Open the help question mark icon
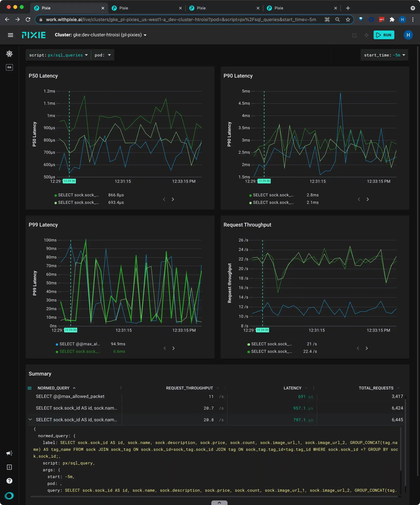Image resolution: width=420 pixels, height=505 pixels. pyautogui.click(x=9, y=481)
